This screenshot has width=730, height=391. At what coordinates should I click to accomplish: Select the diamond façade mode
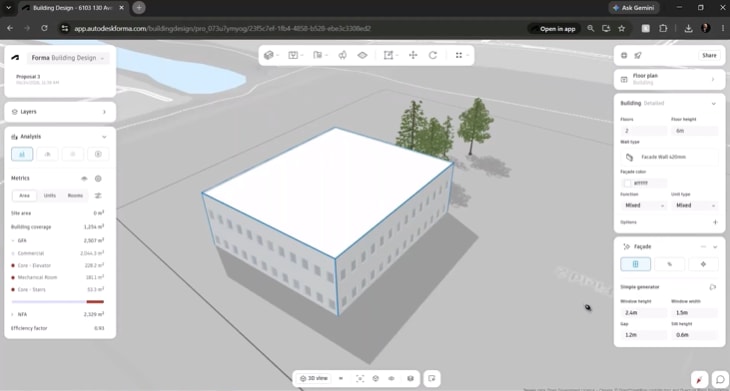(x=703, y=264)
